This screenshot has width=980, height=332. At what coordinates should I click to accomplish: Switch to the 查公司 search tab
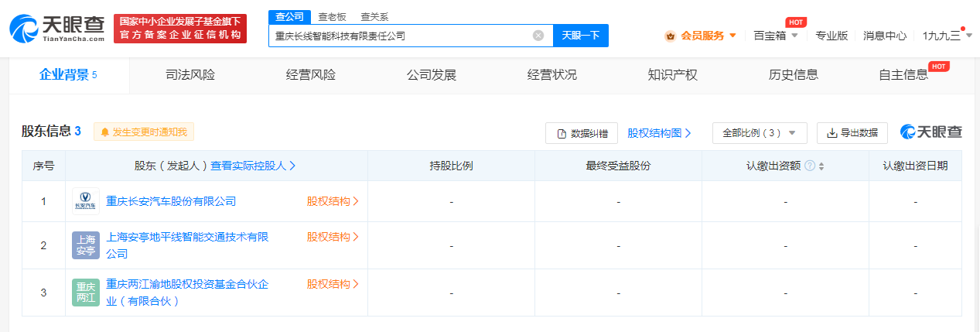[290, 16]
